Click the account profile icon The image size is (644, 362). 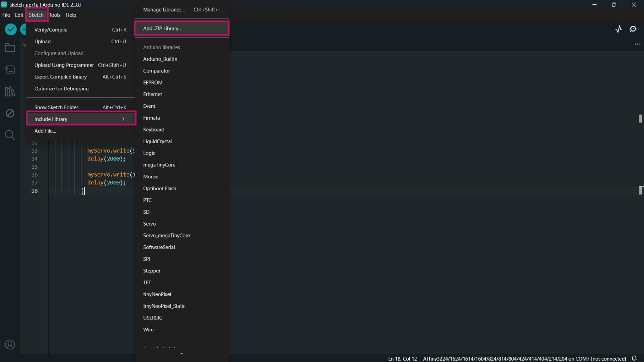pos(10,344)
